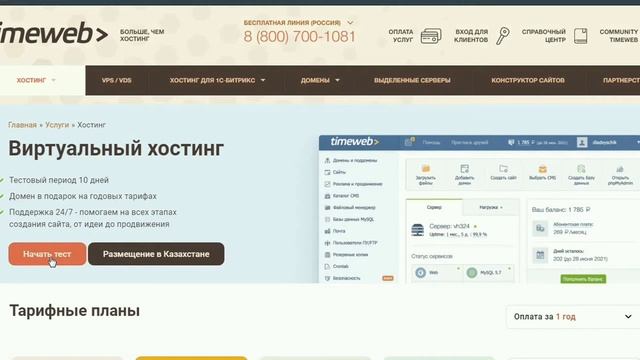640x360 pixels.
Task: Switch to the Сервер tab in the panel preview
Action: (434, 207)
